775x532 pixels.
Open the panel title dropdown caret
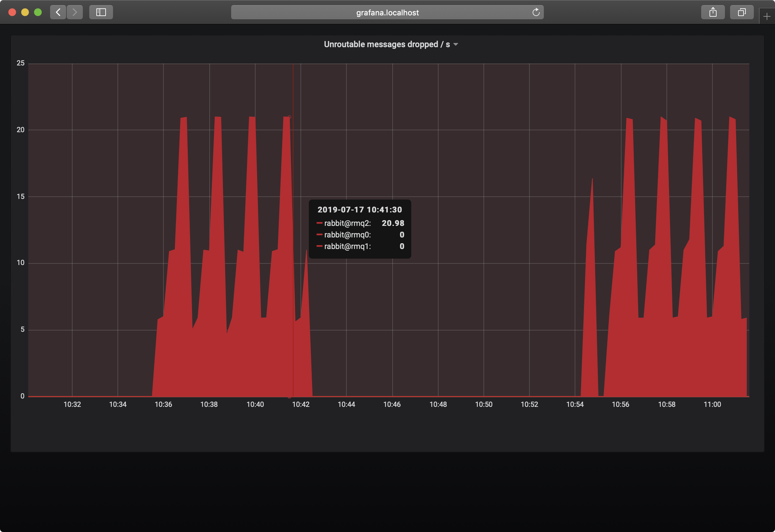456,44
